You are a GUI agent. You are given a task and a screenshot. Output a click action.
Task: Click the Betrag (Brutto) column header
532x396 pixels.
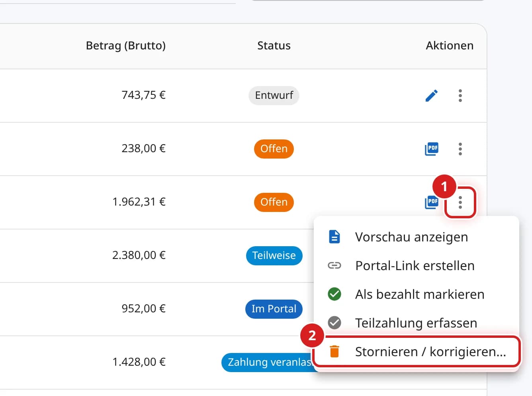[x=126, y=46]
